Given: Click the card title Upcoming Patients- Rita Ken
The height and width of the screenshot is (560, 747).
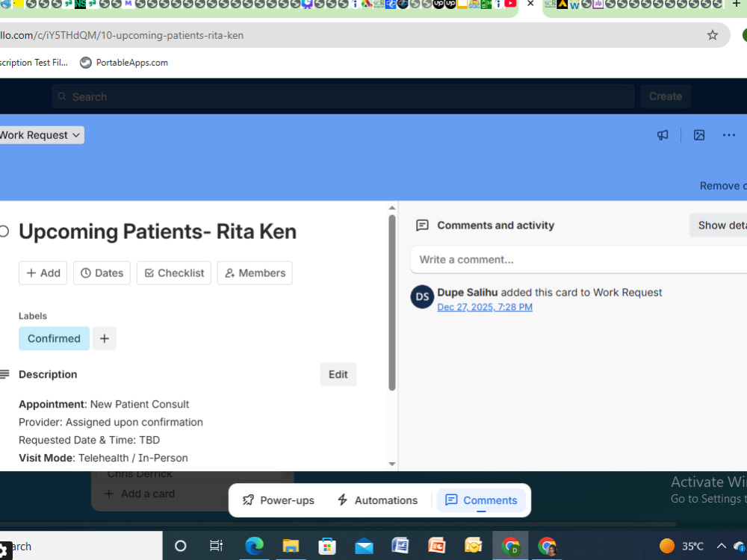Looking at the screenshot, I should pos(157,232).
